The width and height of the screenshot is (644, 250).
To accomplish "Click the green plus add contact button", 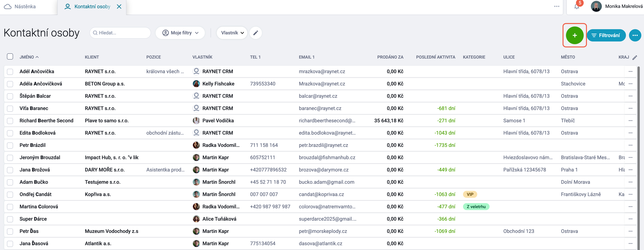I will coord(574,35).
